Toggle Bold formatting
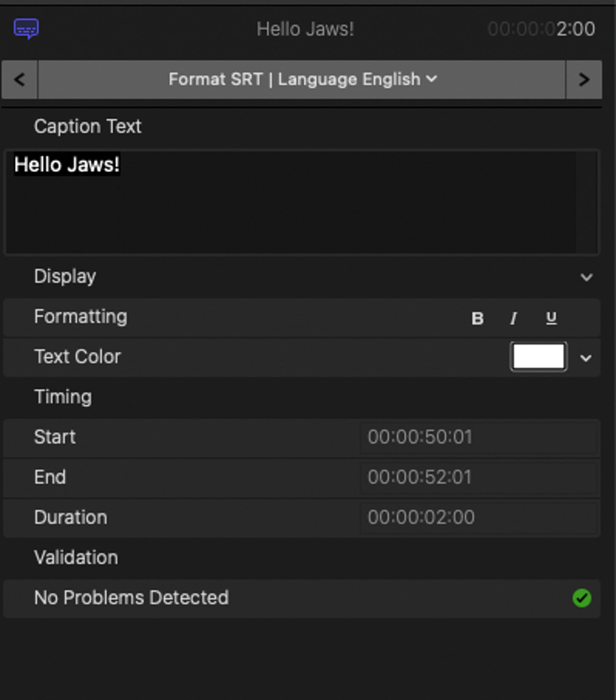The height and width of the screenshot is (700, 616). pos(478,318)
